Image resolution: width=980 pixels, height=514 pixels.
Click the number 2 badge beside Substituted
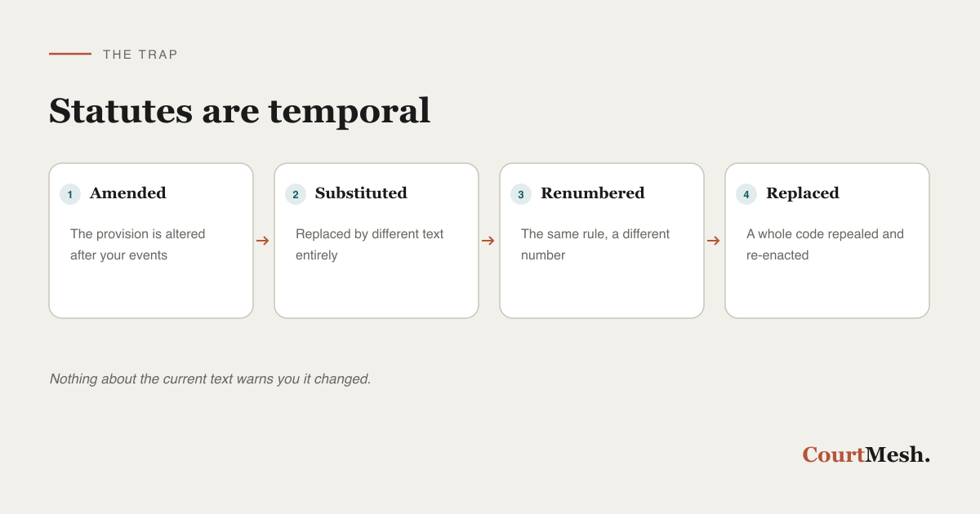click(296, 194)
